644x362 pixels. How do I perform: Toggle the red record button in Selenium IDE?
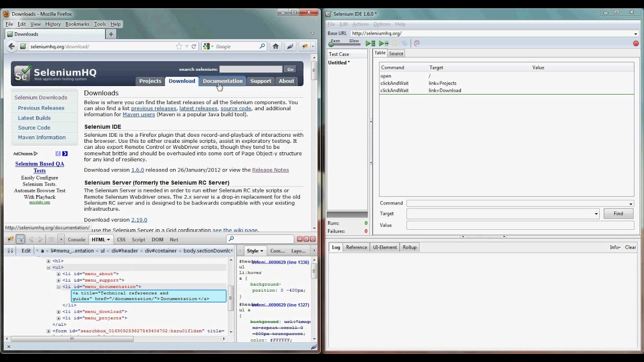pos(636,44)
